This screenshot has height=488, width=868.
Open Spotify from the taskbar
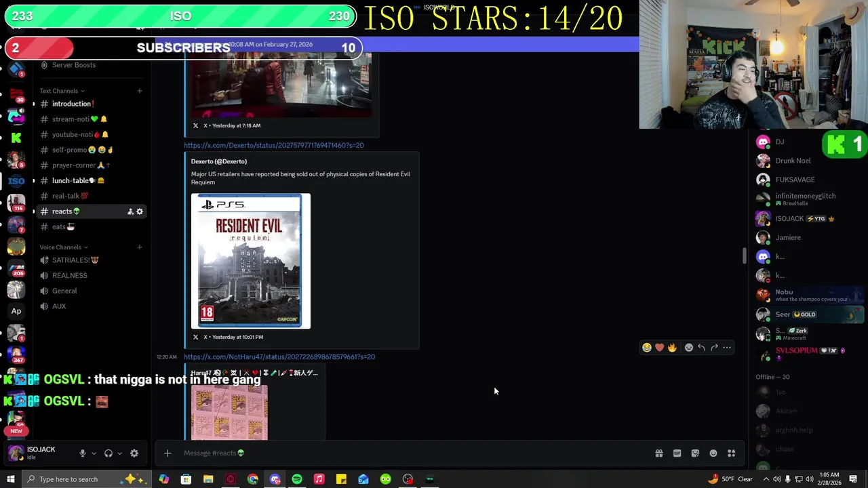(x=297, y=479)
